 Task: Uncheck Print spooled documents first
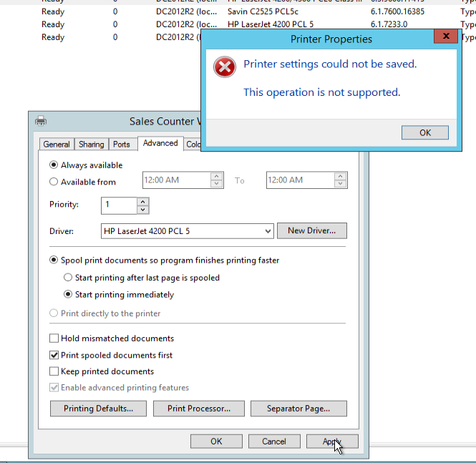click(x=54, y=355)
